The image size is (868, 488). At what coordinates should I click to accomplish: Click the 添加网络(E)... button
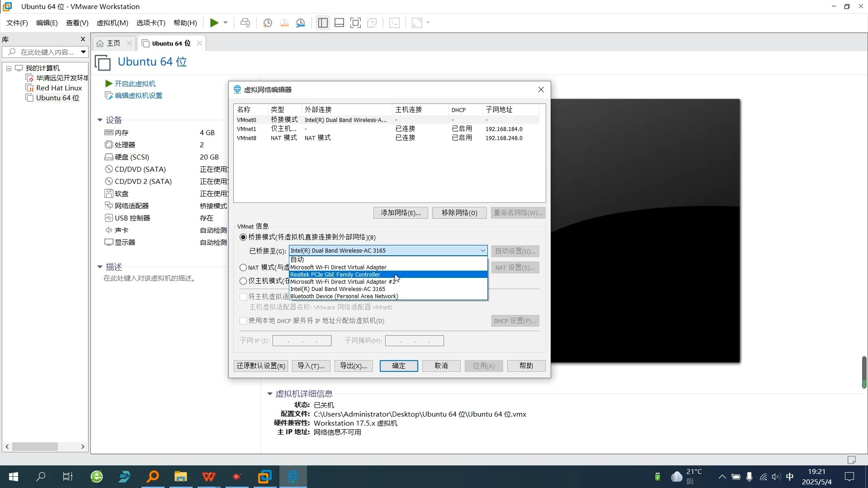[x=401, y=212]
